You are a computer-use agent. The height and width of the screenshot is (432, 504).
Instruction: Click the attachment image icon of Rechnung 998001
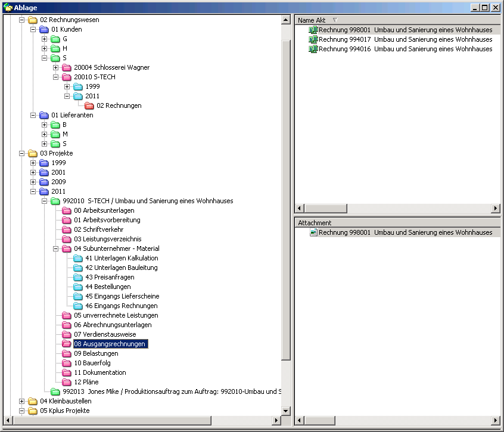[313, 232]
